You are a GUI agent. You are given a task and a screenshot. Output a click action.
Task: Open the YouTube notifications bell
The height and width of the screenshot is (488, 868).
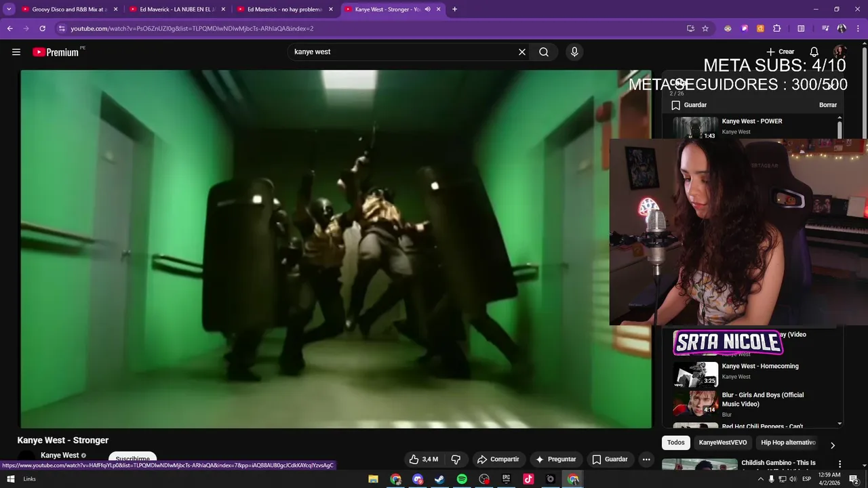coord(814,52)
